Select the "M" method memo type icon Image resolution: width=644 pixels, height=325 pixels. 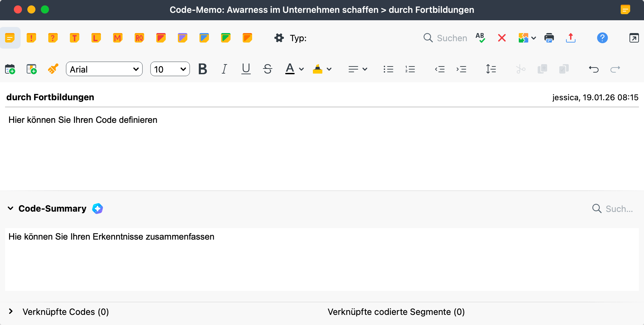tap(117, 38)
